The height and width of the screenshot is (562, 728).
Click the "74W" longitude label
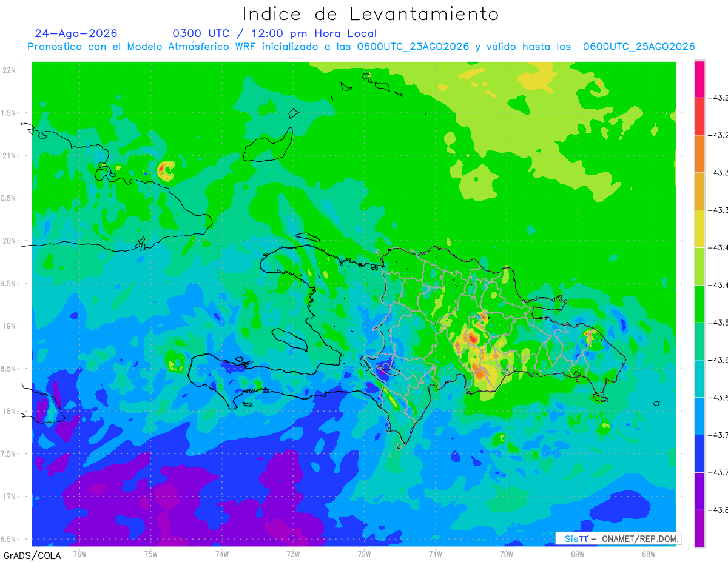point(222,554)
